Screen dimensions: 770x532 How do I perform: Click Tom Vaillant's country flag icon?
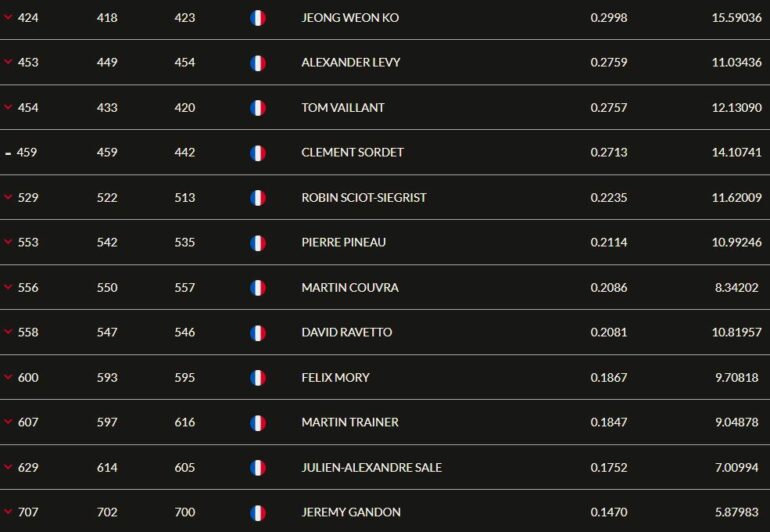click(257, 108)
